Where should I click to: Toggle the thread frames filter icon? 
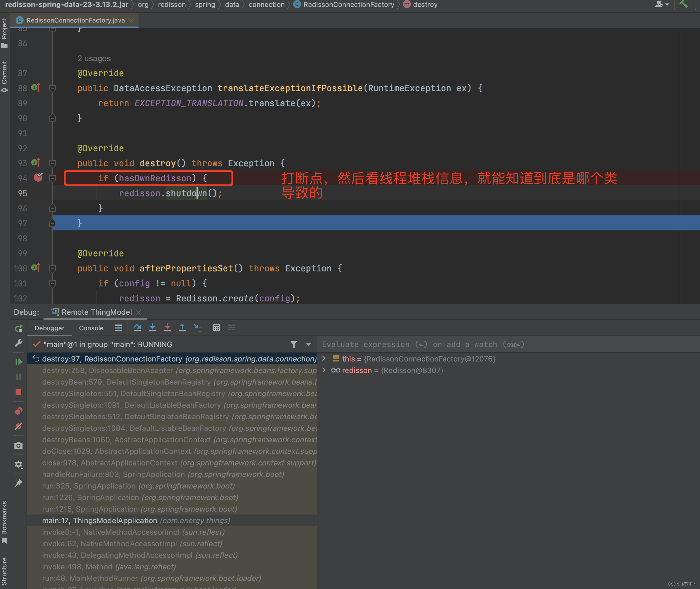[x=294, y=344]
